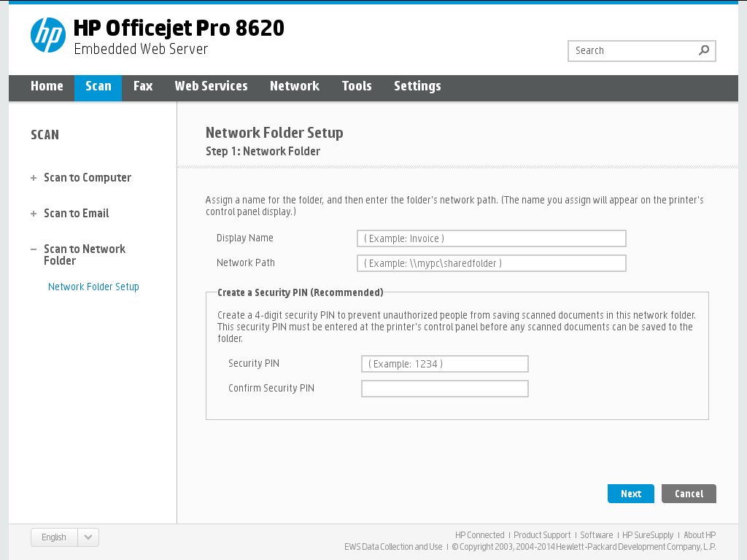Viewport: 747px width, 560px height.
Task: Select the Scan to Computer item
Action: pos(88,178)
